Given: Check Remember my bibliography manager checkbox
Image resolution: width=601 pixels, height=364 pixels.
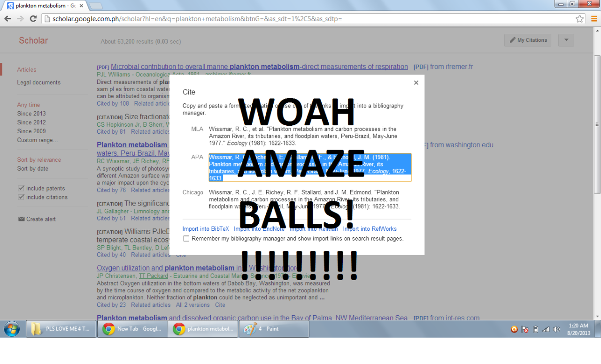Looking at the screenshot, I should [x=186, y=238].
